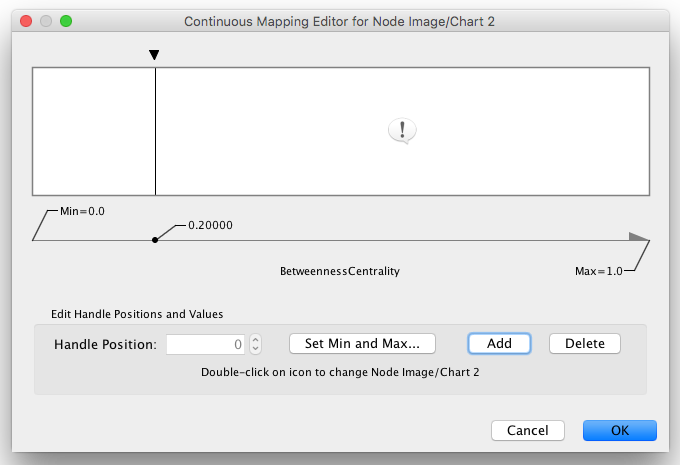680x465 pixels.
Task: Increment Handle Position with up stepper arrow
Action: tap(255, 339)
